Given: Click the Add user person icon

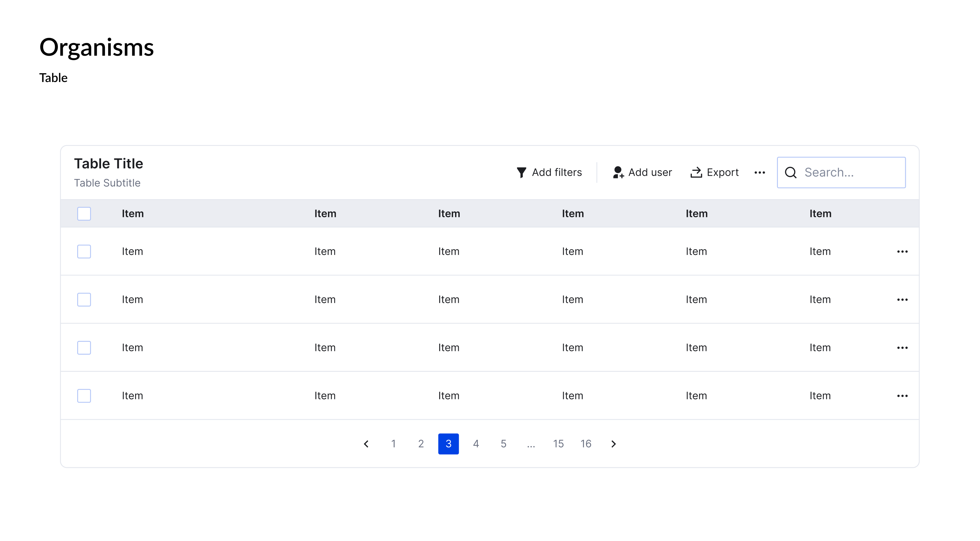Looking at the screenshot, I should click(x=618, y=173).
